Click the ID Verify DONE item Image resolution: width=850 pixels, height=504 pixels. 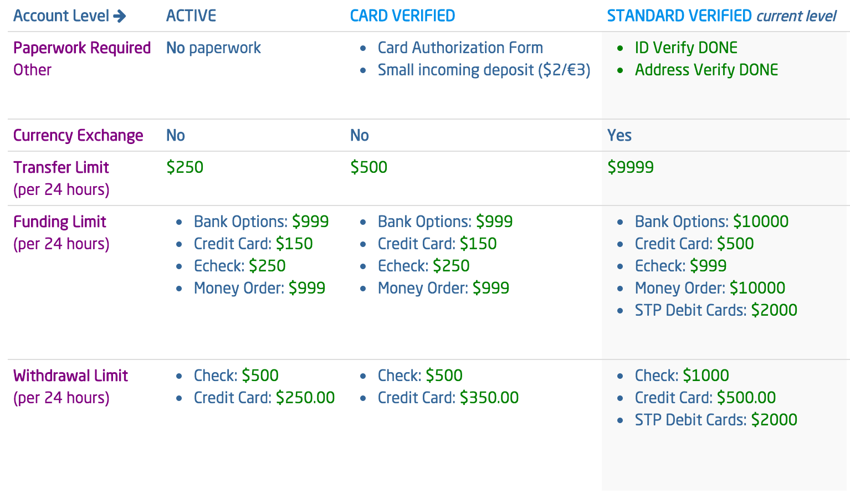tap(686, 48)
